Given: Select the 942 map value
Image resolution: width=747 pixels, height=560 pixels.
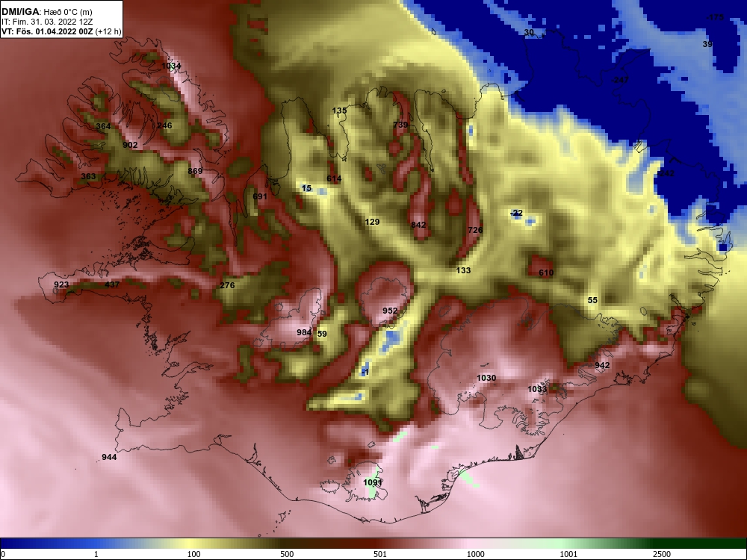Looking at the screenshot, I should [602, 365].
